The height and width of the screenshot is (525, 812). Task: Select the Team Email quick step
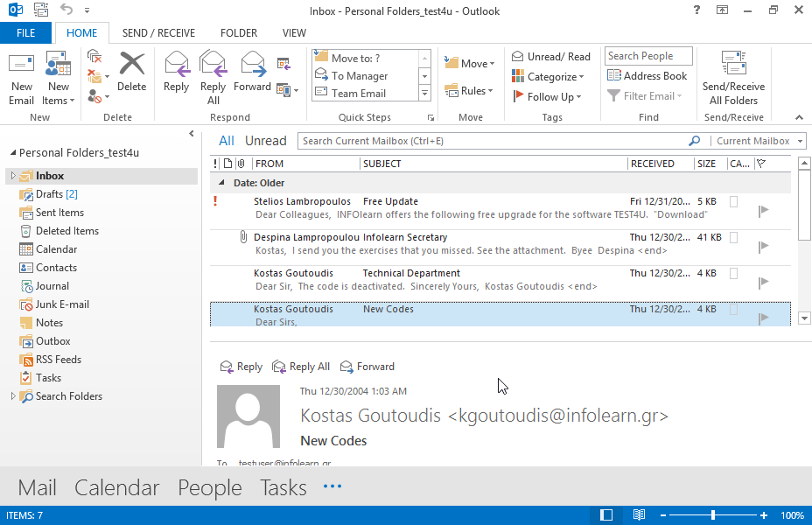pyautogui.click(x=364, y=94)
